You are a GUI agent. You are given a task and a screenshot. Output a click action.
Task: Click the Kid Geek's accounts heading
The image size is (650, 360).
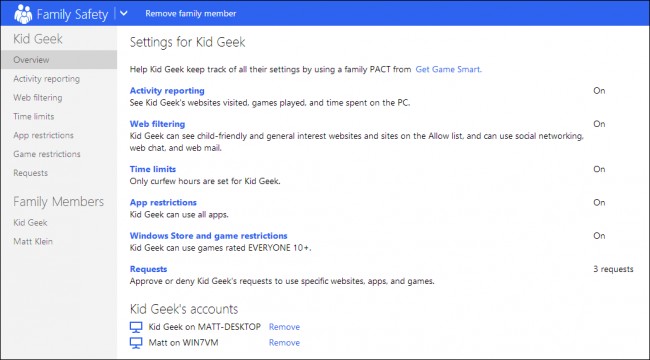coord(184,309)
